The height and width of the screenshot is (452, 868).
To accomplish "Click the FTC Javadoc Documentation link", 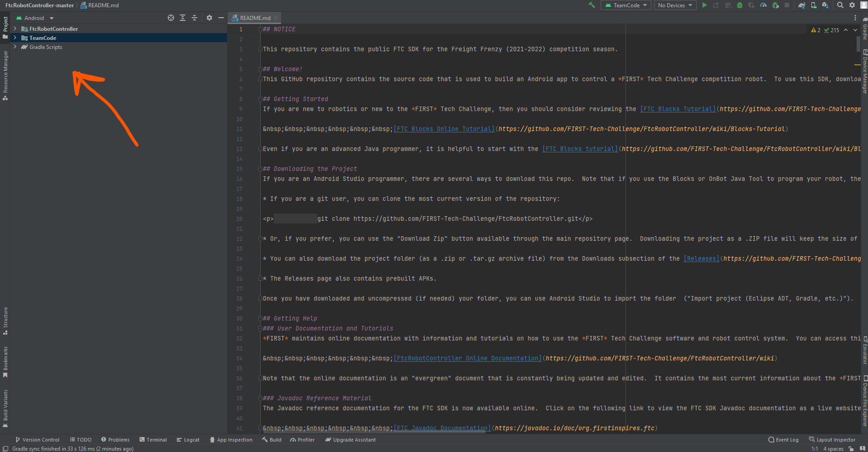I will pyautogui.click(x=442, y=428).
